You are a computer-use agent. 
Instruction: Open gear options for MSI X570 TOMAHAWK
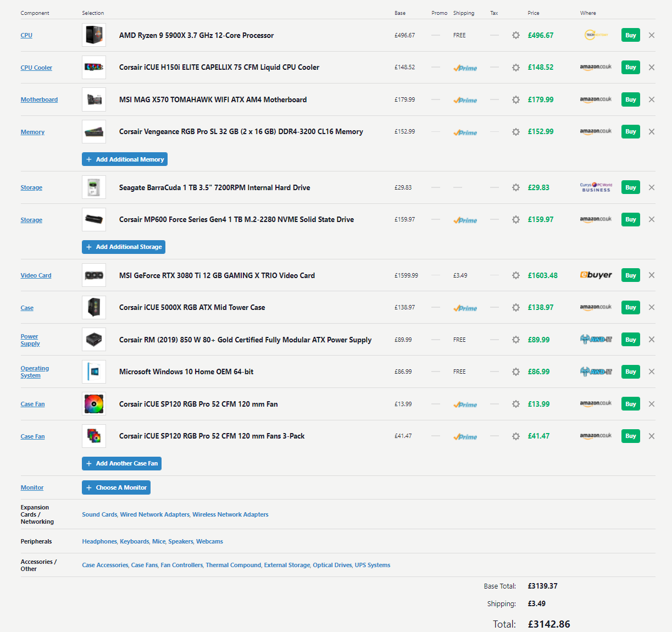coord(515,99)
